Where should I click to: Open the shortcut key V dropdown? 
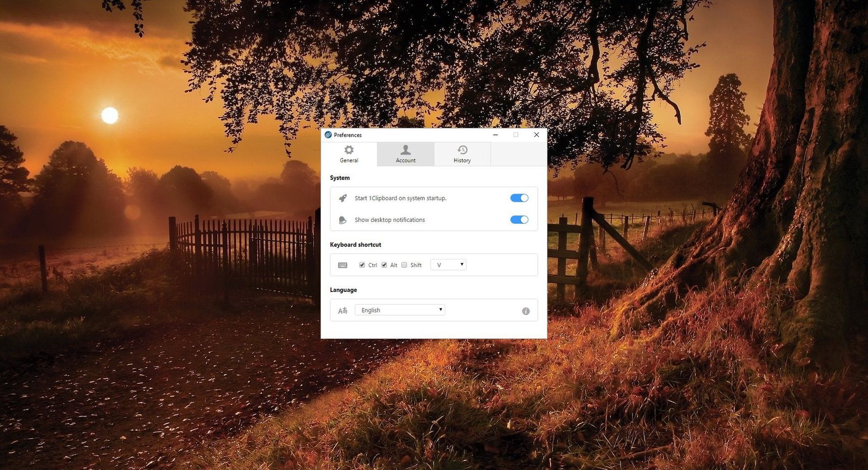tap(448, 265)
